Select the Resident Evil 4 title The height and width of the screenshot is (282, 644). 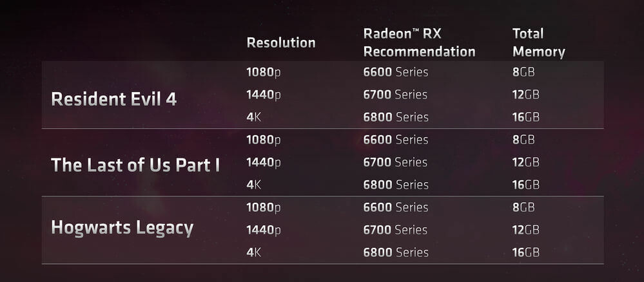click(x=113, y=99)
